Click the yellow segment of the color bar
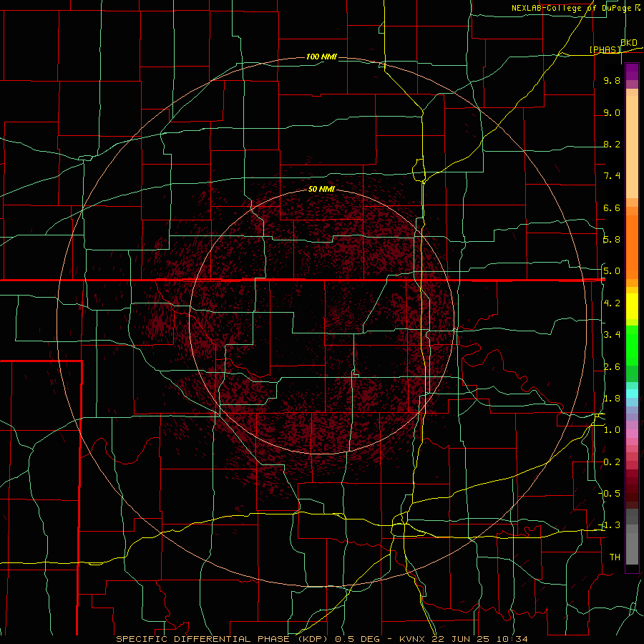 point(632,306)
